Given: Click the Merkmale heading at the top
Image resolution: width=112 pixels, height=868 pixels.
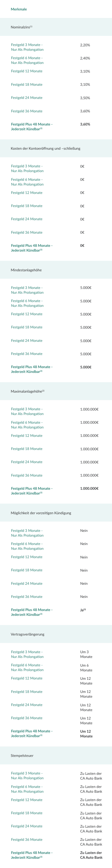Looking at the screenshot, I should coord(19,9).
